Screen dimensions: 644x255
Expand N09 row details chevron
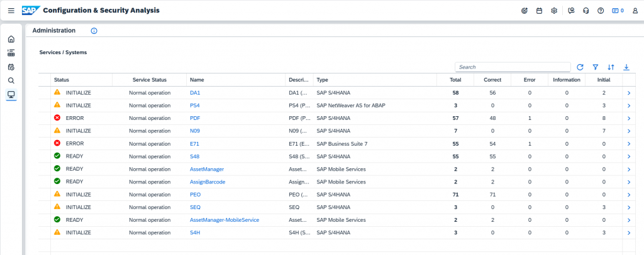click(x=629, y=131)
